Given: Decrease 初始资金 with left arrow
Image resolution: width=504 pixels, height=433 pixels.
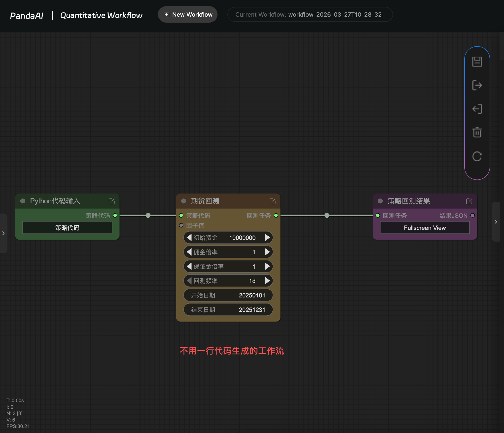Looking at the screenshot, I should (x=189, y=238).
